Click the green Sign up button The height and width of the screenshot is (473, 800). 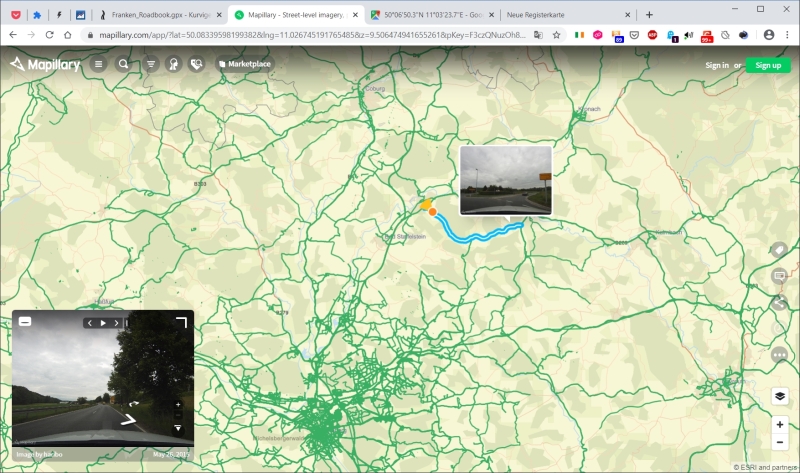768,65
